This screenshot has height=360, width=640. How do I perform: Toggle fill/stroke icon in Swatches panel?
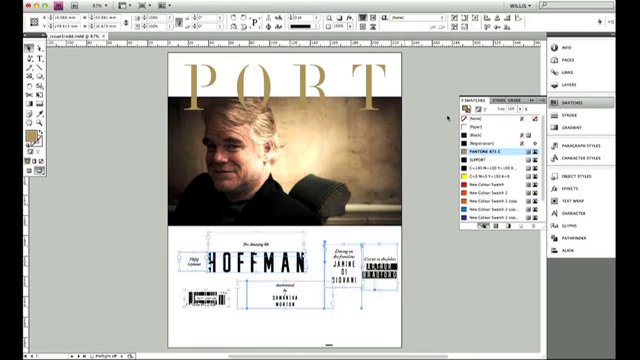[x=466, y=109]
